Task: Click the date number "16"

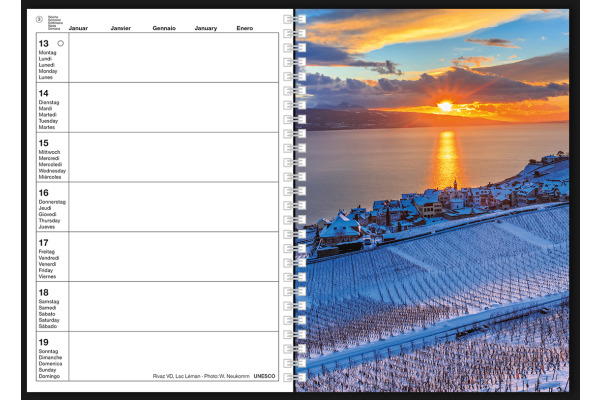Action: pyautogui.click(x=44, y=193)
